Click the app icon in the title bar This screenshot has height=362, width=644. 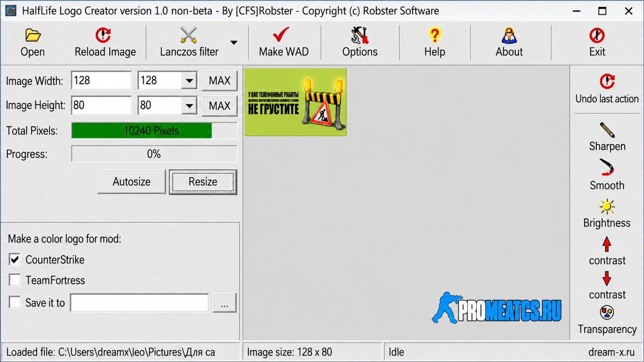tap(11, 11)
